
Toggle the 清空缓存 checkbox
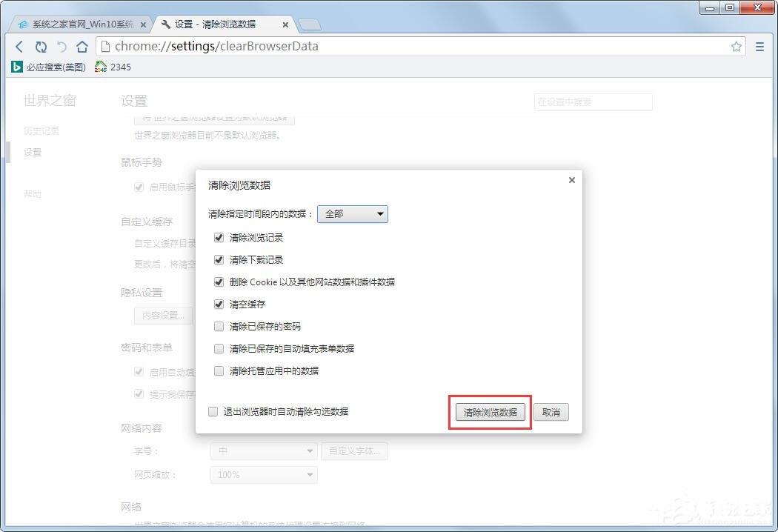coord(219,305)
